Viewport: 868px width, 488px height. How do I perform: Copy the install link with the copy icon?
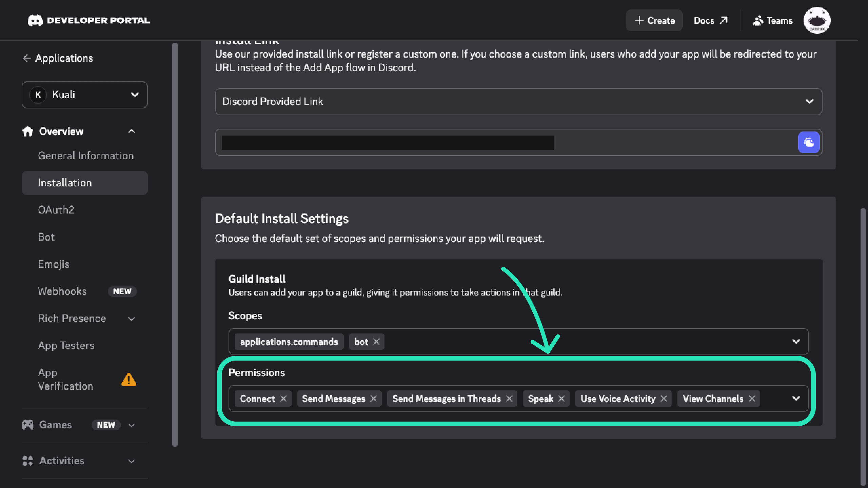point(809,142)
